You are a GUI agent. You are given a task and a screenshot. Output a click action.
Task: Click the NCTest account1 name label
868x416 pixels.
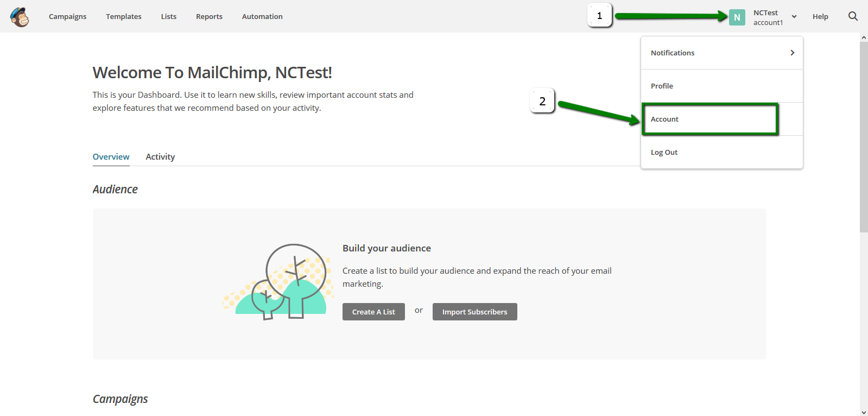click(x=768, y=17)
